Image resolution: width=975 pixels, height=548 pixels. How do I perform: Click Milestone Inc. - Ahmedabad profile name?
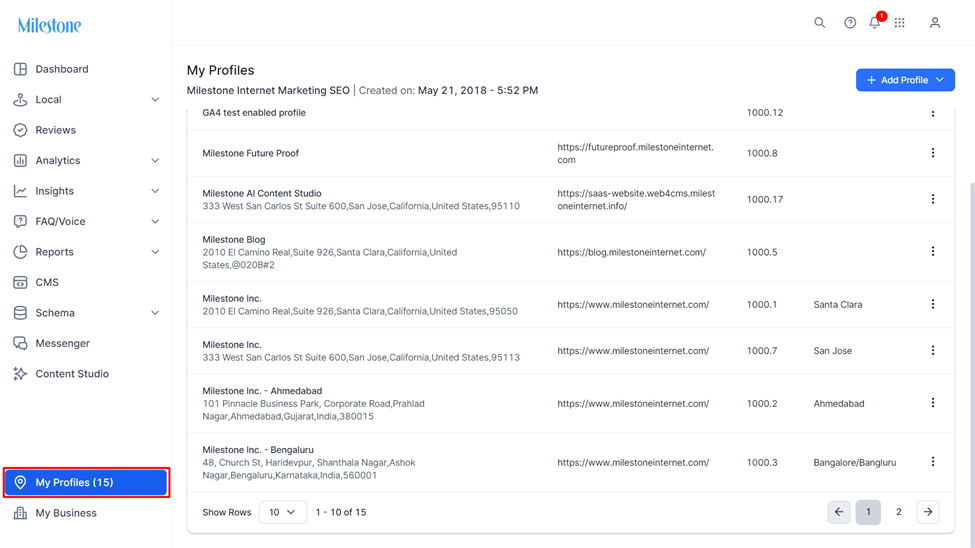click(x=262, y=391)
